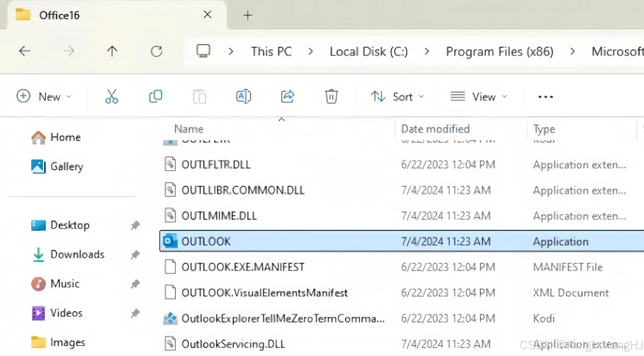Go up one folder level
This screenshot has width=644, height=356.
point(112,52)
